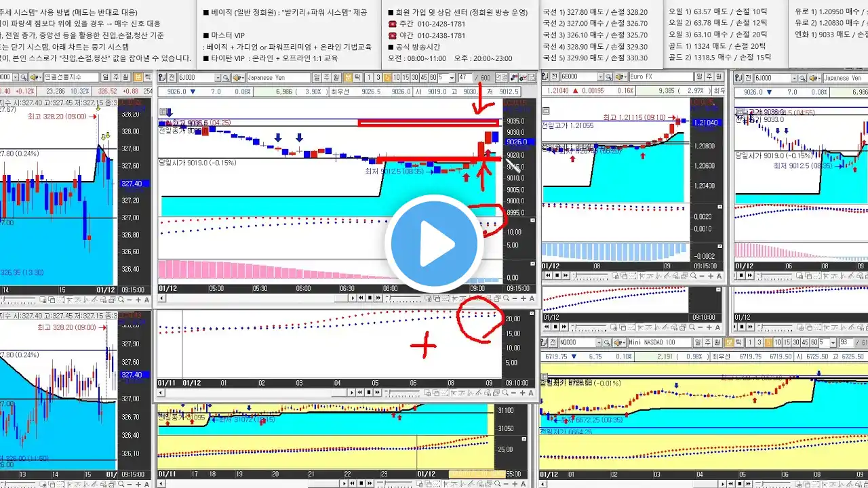Select 일 daily period in the Euro FX chart

[699, 77]
